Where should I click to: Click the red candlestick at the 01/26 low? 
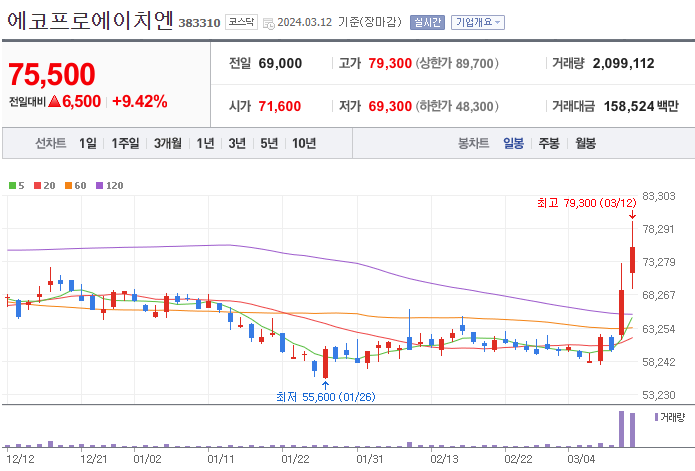tap(325, 363)
